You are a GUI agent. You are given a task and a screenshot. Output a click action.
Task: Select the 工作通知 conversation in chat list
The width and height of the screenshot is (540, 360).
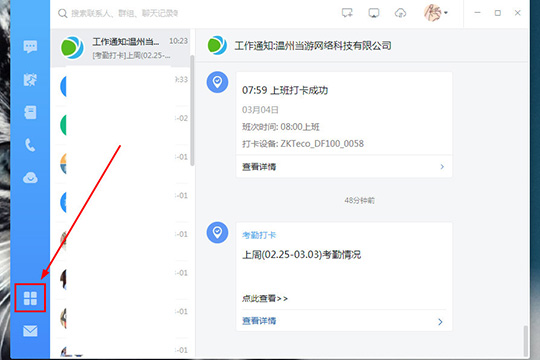[121, 48]
